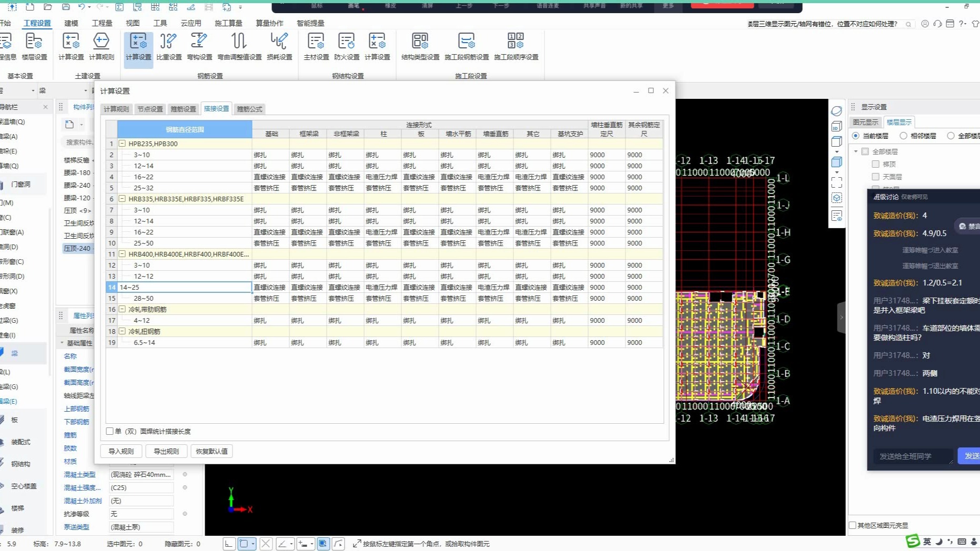The height and width of the screenshot is (551, 980).
Task: Click the Open folder icon in quick access toolbar
Action: pos(48,7)
